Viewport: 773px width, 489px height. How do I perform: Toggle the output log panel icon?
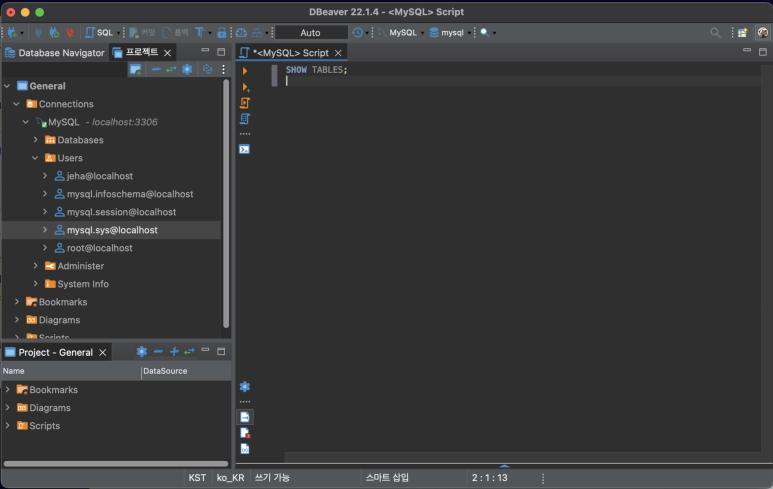click(x=245, y=417)
